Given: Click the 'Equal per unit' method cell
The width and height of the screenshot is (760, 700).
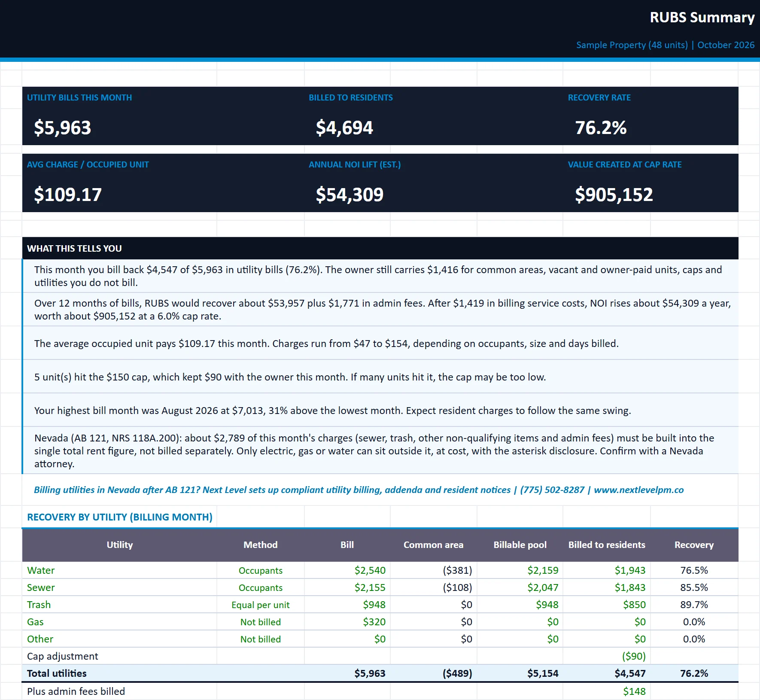Looking at the screenshot, I should pyautogui.click(x=261, y=605).
